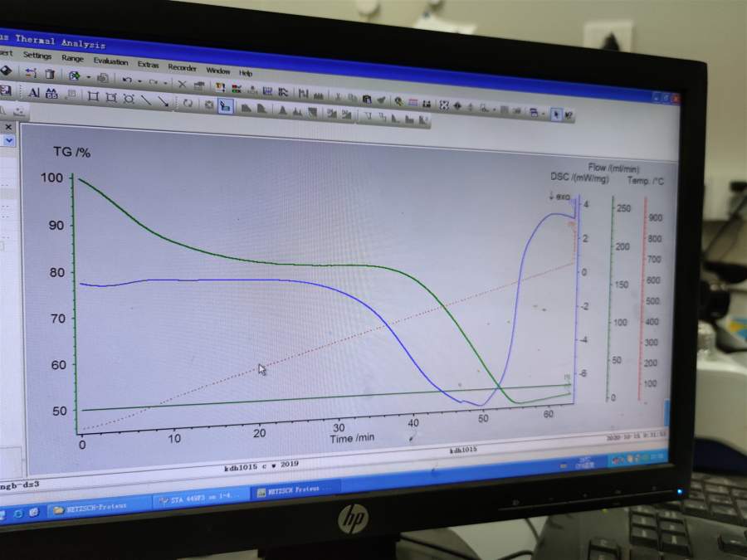The height and width of the screenshot is (560, 747).
Task: Click the colored axes swap icon
Action: point(220,88)
